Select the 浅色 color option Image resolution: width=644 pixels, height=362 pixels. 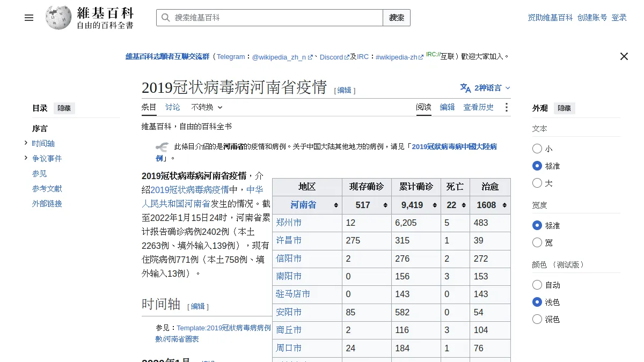click(x=537, y=302)
